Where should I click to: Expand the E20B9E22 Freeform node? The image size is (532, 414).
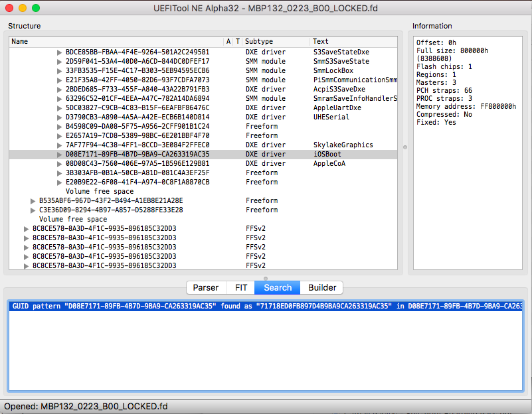[x=59, y=182]
